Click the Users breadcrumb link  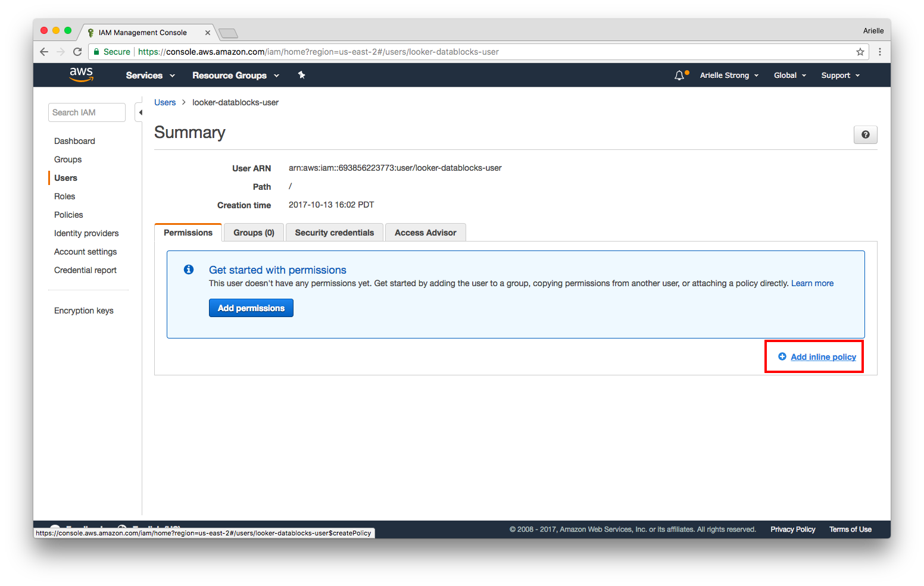165,102
